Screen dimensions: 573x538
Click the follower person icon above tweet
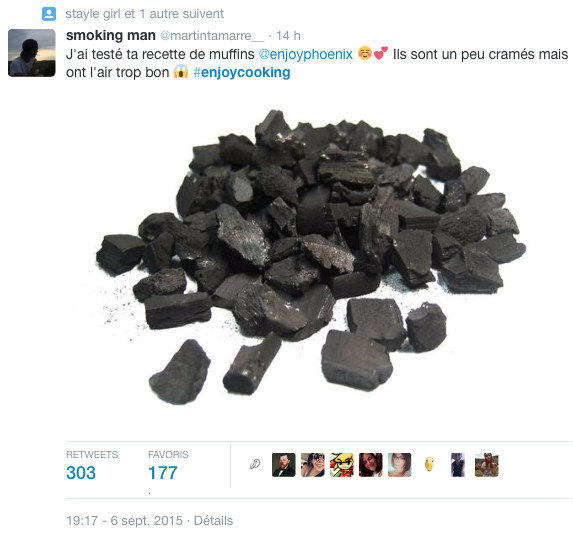pyautogui.click(x=49, y=14)
